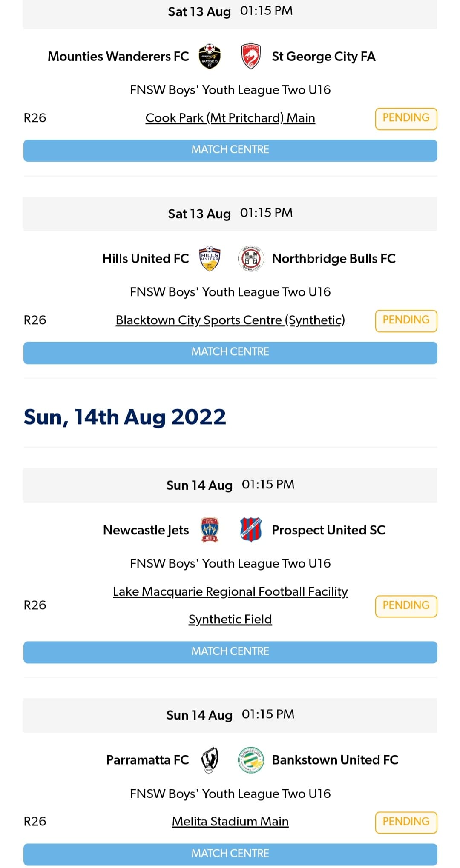Open Cook Park (Mt Pritchard) Main venue link
This screenshot has width=460, height=868.
pyautogui.click(x=230, y=118)
